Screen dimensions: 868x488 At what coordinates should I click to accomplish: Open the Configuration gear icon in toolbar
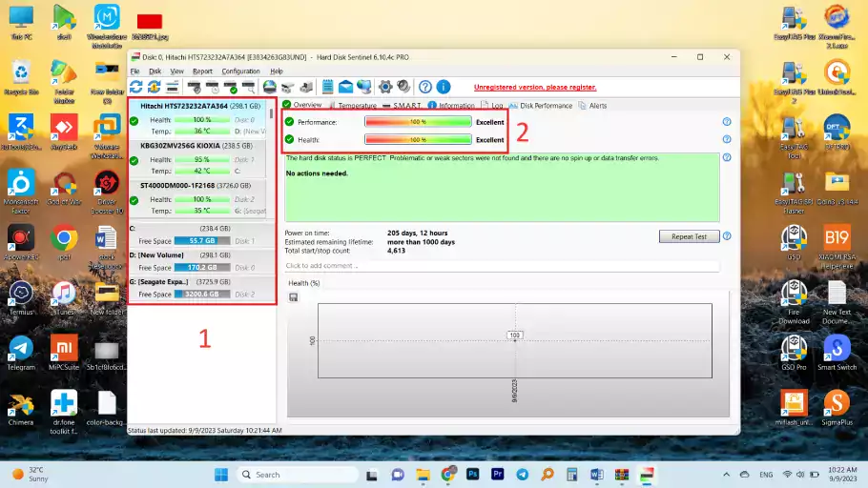(385, 87)
